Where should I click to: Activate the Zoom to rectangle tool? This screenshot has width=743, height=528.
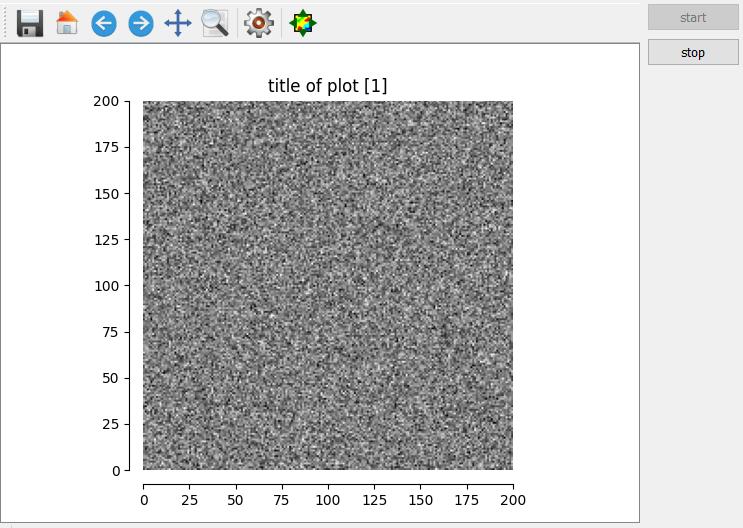(215, 23)
